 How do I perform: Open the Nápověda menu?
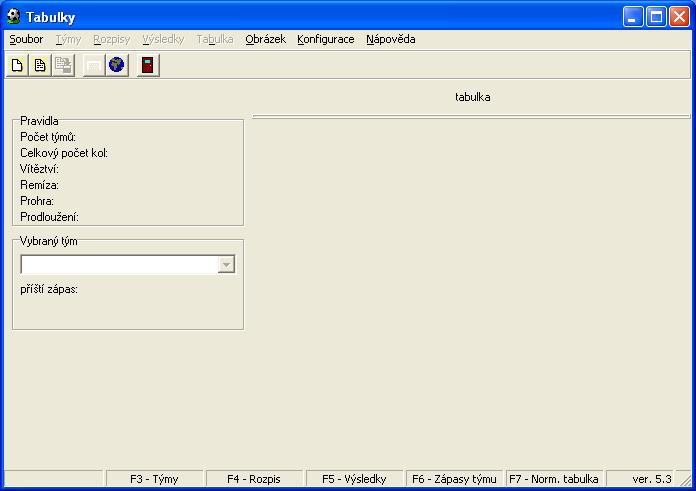click(391, 40)
